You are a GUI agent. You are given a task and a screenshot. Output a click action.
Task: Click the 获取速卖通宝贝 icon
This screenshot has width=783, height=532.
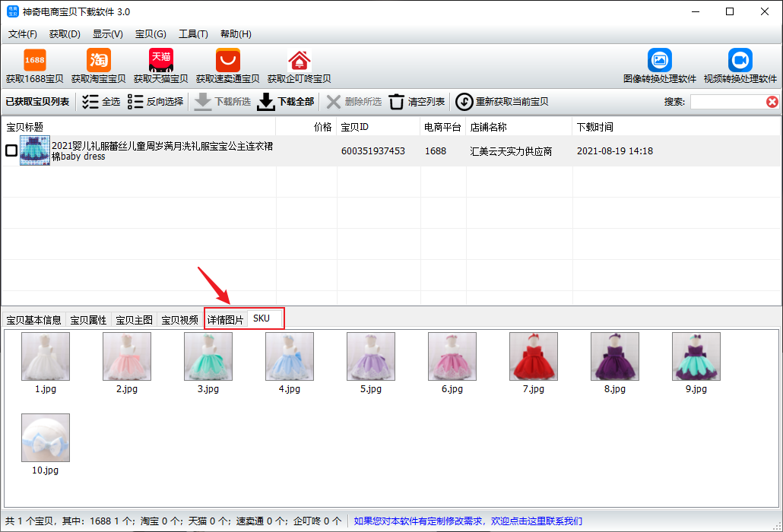point(228,60)
